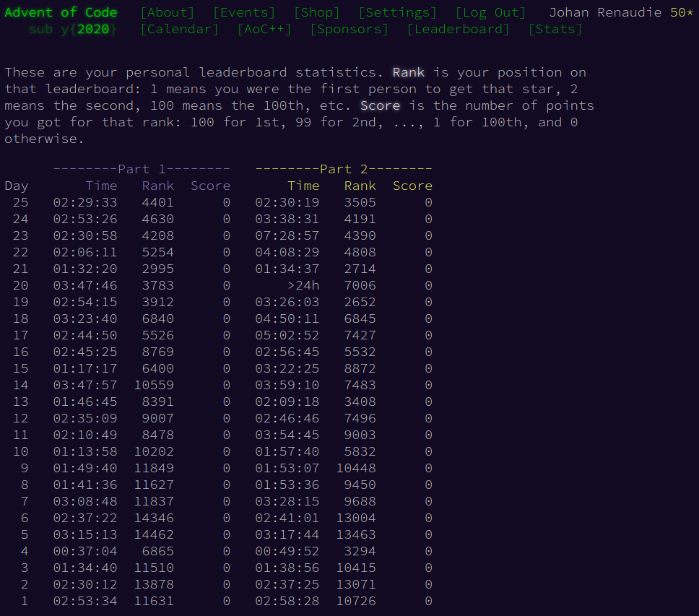Select the Part 2 header text
Image resolution: width=699 pixels, height=616 pixels.
coord(344,169)
